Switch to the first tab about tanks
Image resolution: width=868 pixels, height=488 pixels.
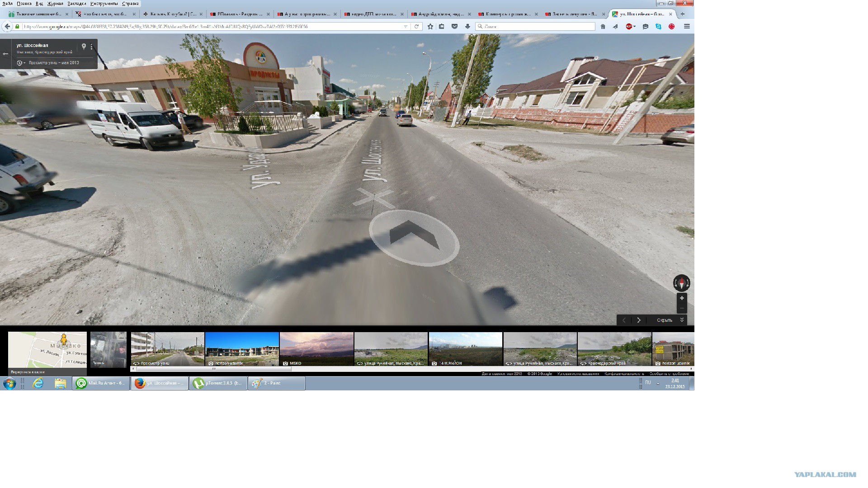click(x=38, y=14)
